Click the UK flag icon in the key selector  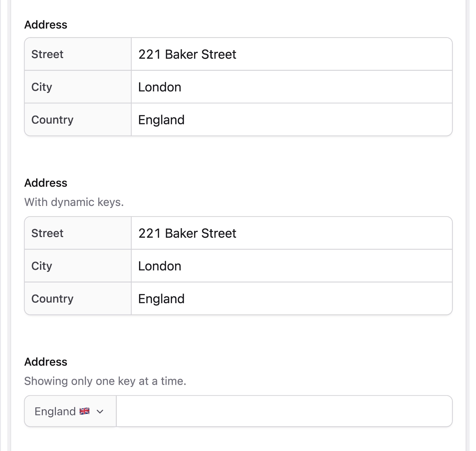[84, 411]
